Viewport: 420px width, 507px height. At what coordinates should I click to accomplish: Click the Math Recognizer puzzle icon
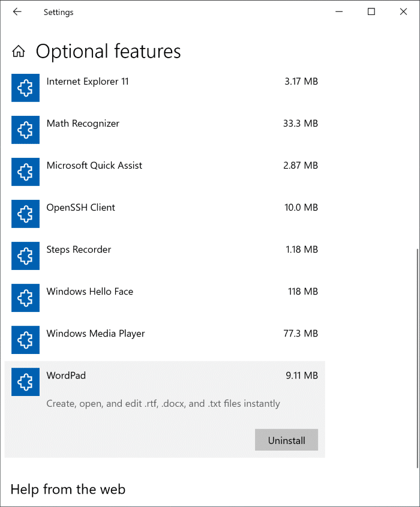(x=26, y=130)
